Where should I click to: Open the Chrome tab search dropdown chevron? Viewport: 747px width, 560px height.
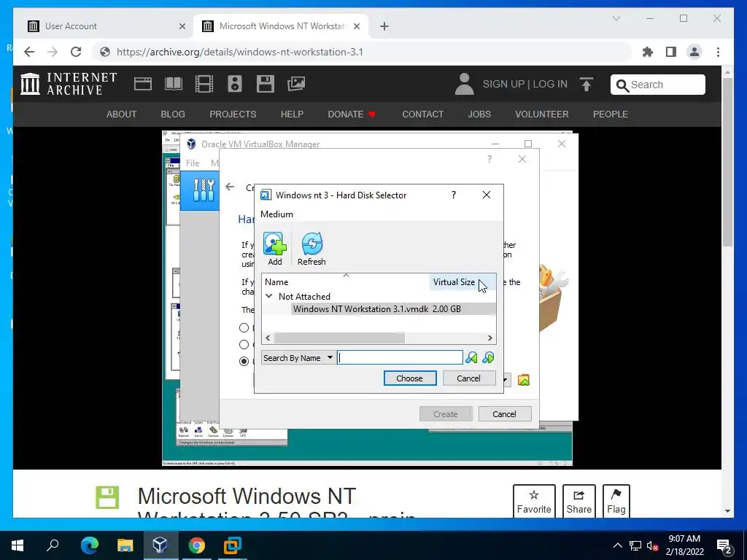[616, 18]
